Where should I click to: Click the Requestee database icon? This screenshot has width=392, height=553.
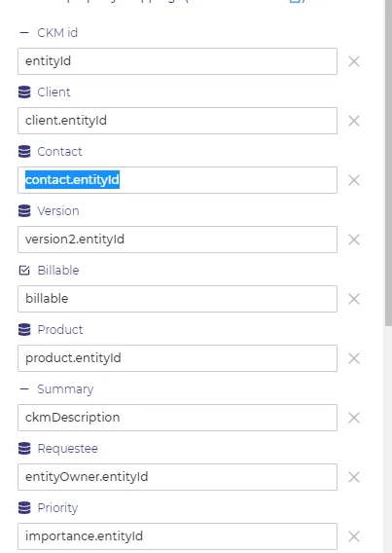[24, 449]
